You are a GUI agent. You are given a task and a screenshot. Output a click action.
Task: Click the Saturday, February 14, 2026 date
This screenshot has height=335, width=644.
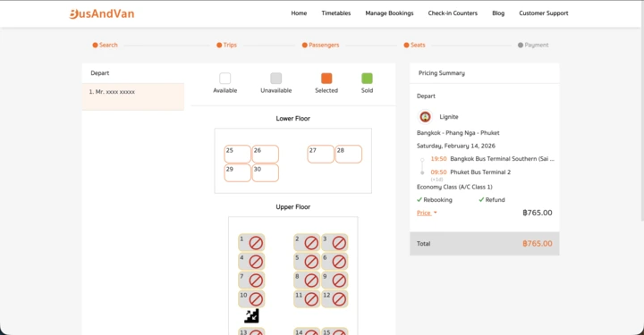click(456, 146)
